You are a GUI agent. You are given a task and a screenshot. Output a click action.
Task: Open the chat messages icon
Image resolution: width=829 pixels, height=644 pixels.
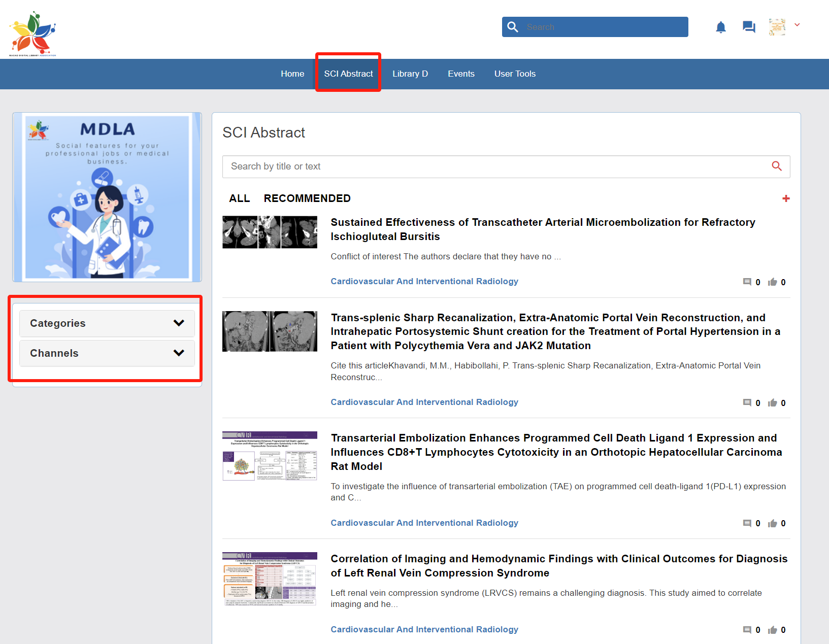(x=748, y=27)
